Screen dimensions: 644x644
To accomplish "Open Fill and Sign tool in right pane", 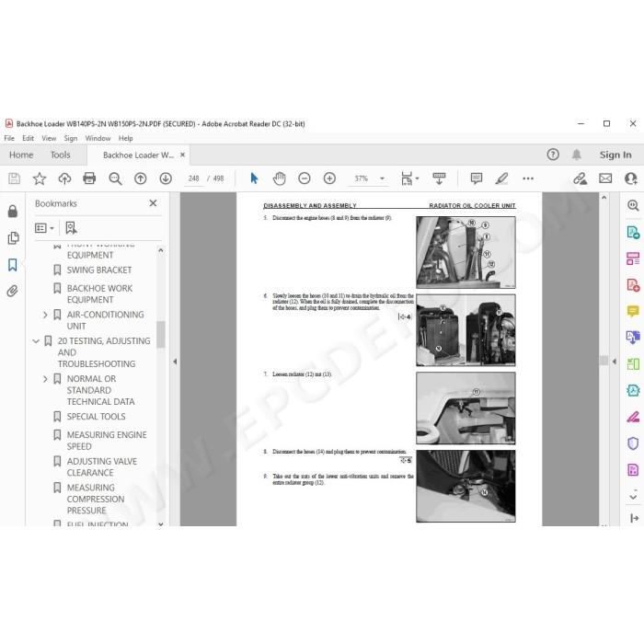I will (633, 417).
